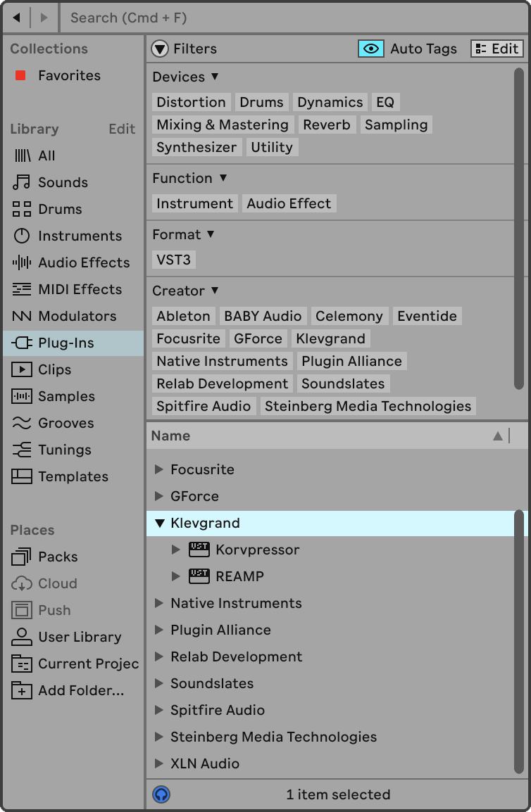Click the Clips play icon
Image resolution: width=531 pixels, height=812 pixels.
[x=22, y=369]
